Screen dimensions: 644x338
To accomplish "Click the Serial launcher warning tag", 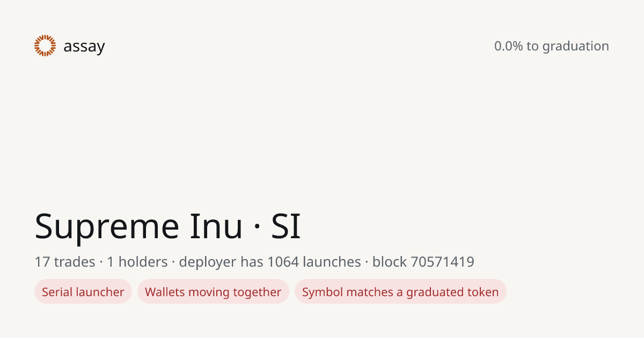I will tap(83, 292).
